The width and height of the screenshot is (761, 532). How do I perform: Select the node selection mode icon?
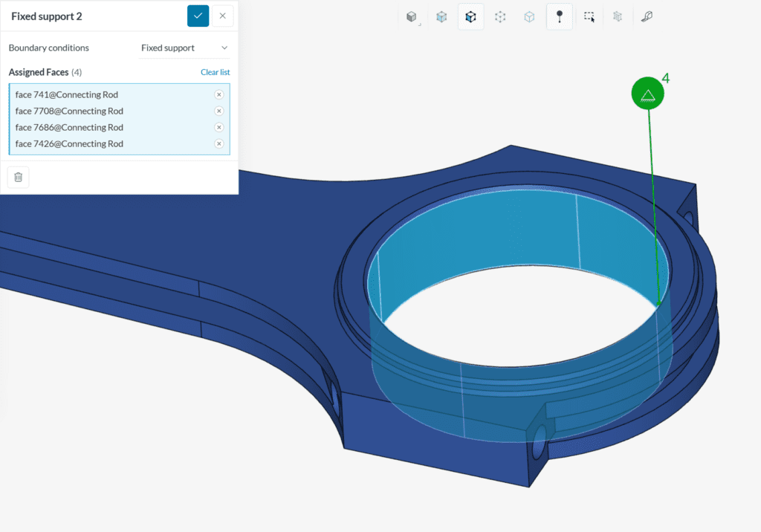click(x=500, y=16)
